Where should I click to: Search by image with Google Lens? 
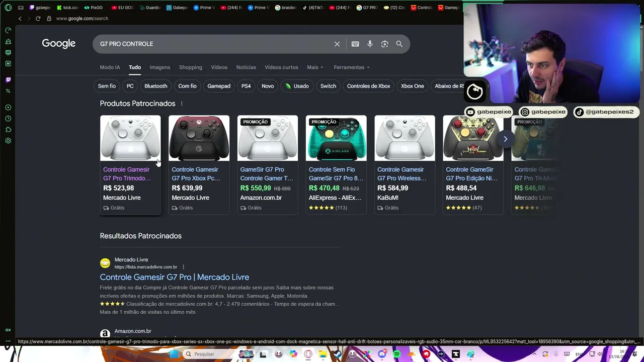pos(384,44)
